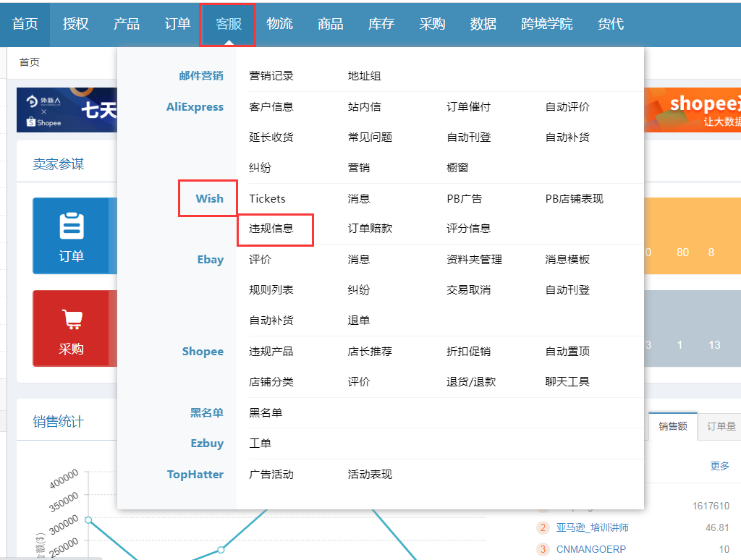Open Wish 订单赔款
Viewport: 741px width, 560px height.
point(370,229)
